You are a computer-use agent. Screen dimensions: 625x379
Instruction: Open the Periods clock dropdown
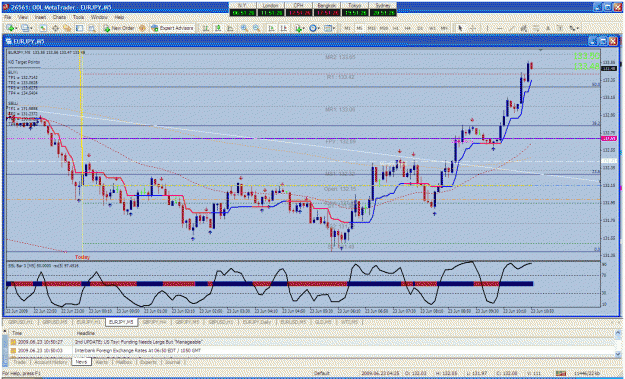tap(314, 28)
